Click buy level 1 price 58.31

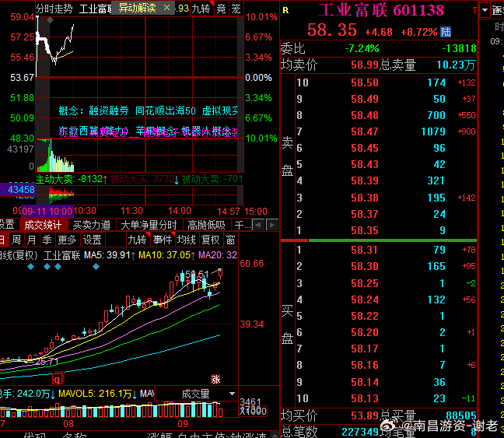[365, 250]
